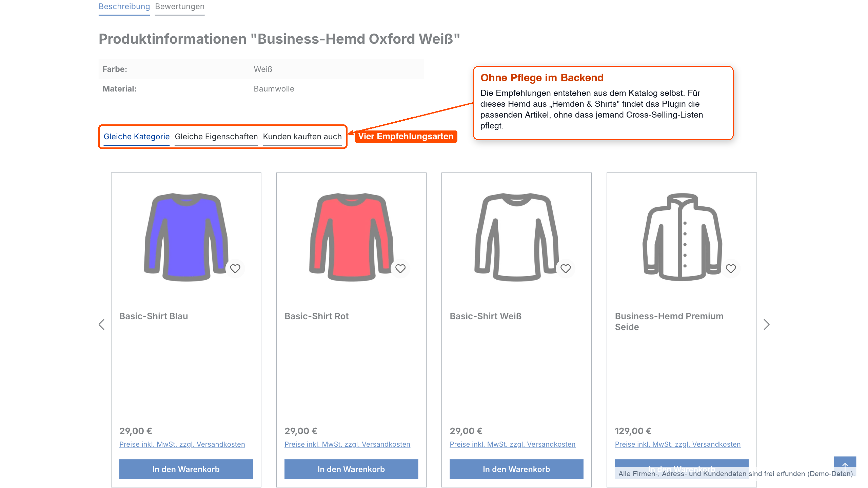Add Basic-Shirt Weiß to wishlist

click(x=565, y=268)
